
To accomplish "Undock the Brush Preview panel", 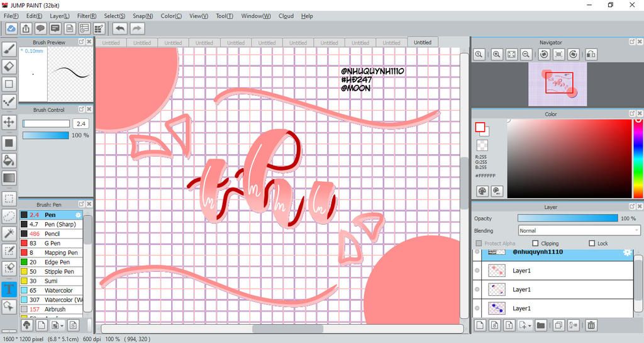I will click(81, 42).
